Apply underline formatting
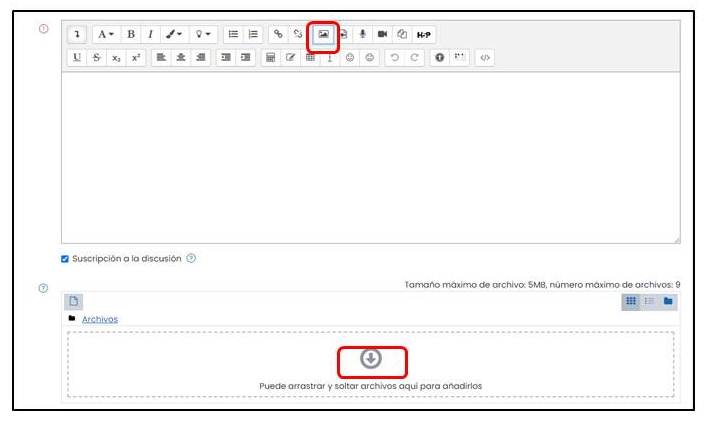The image size is (705, 426). click(78, 58)
